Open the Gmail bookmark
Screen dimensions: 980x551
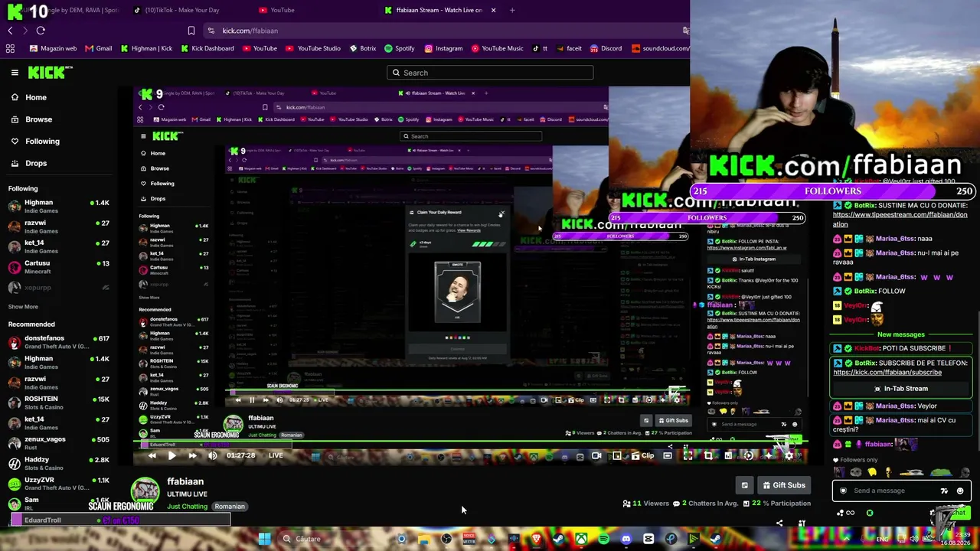point(99,48)
